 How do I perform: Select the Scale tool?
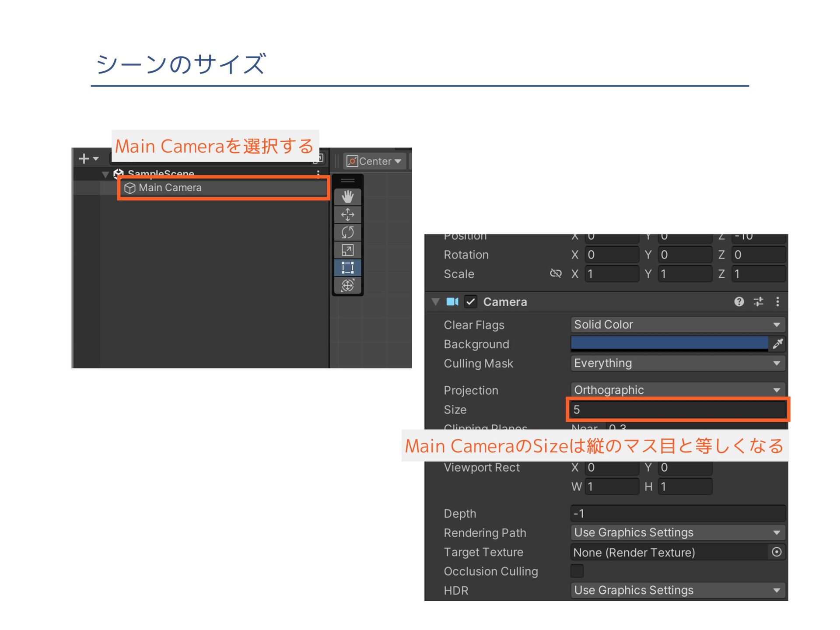(347, 250)
